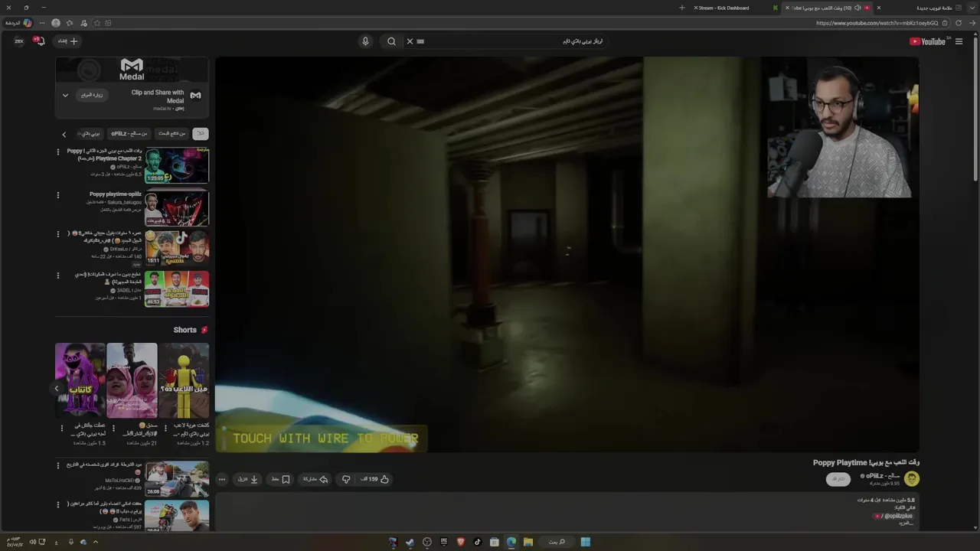Open the Windows Start button

tap(586, 542)
